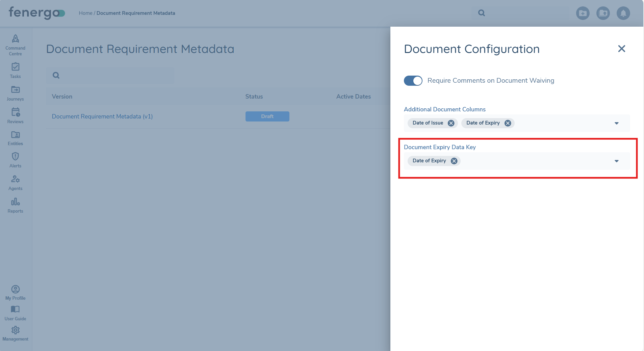Image resolution: width=644 pixels, height=351 pixels.
Task: Sort by the Status column header
Action: click(x=254, y=97)
